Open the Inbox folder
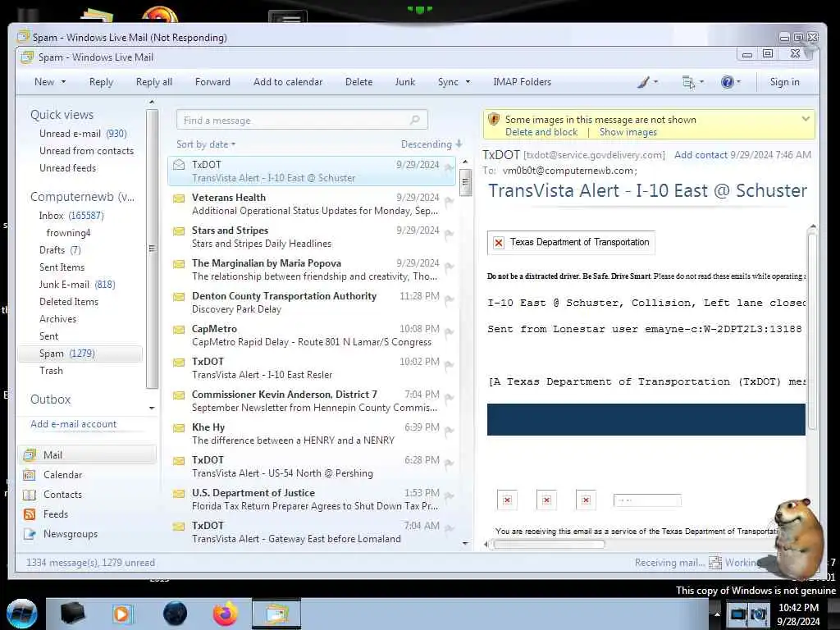 coord(71,216)
